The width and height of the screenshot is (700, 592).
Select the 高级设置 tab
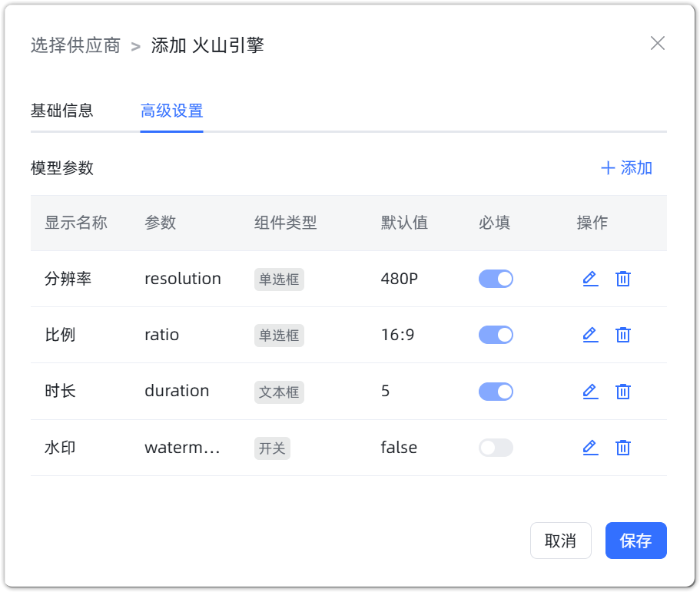pyautogui.click(x=171, y=111)
